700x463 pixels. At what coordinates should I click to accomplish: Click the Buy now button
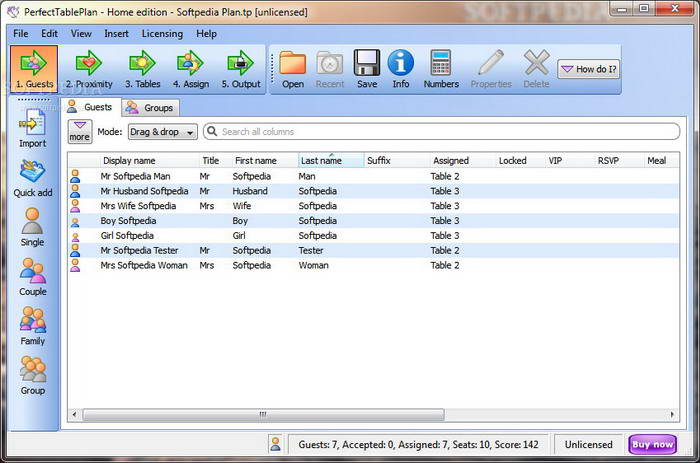click(x=652, y=444)
